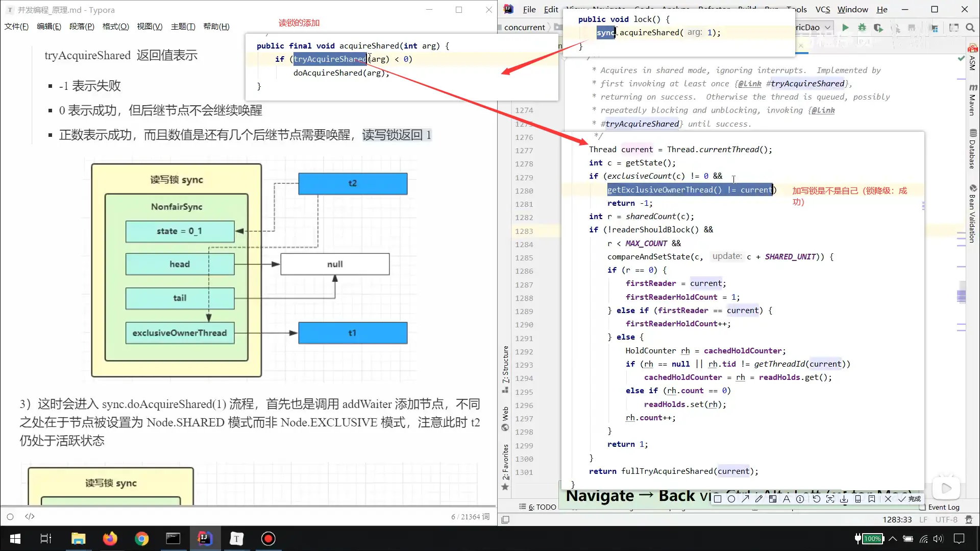Open File Explorer from the taskbar
The width and height of the screenshot is (980, 551).
[x=78, y=539]
